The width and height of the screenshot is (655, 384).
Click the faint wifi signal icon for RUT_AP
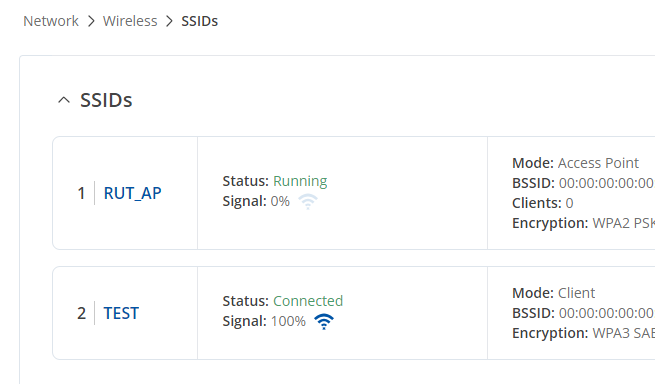308,201
